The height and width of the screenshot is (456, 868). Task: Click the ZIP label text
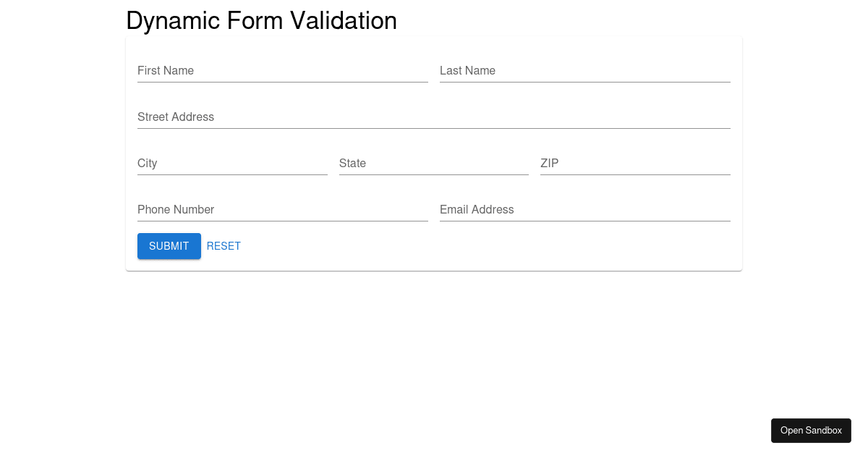click(550, 163)
